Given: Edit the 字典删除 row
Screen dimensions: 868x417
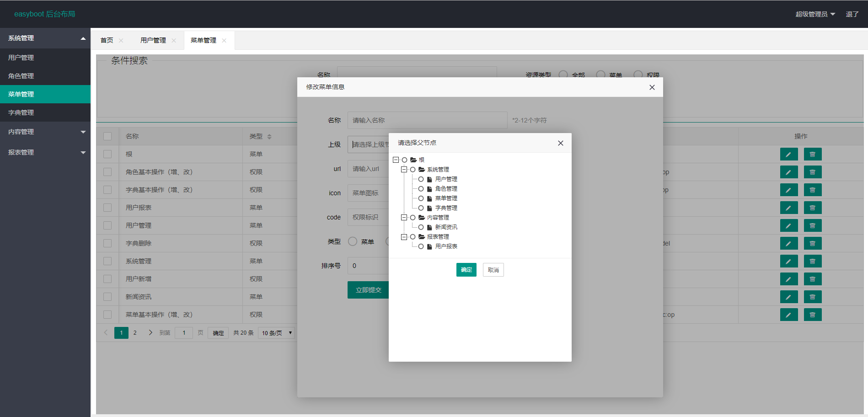Looking at the screenshot, I should [x=788, y=243].
